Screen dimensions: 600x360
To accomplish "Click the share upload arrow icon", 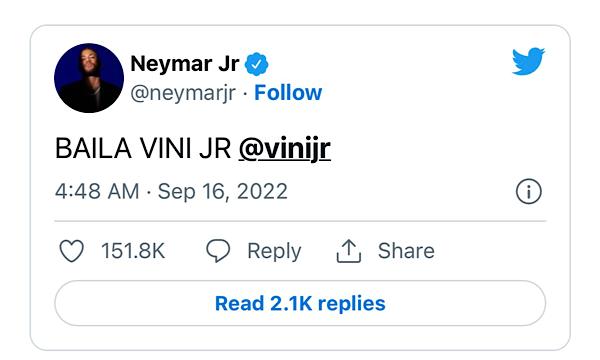I will pos(349,251).
